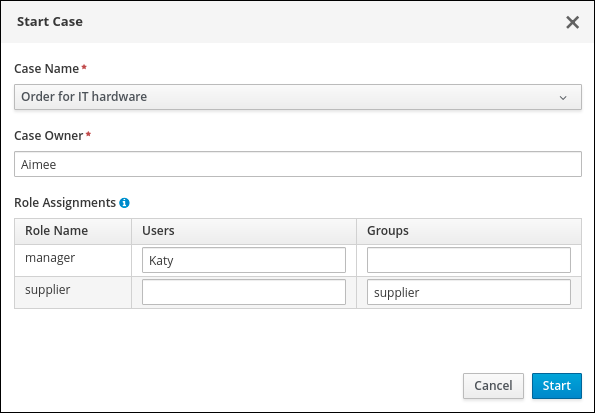Select the empty supplier Users field
The height and width of the screenshot is (413, 595).
pyautogui.click(x=244, y=292)
